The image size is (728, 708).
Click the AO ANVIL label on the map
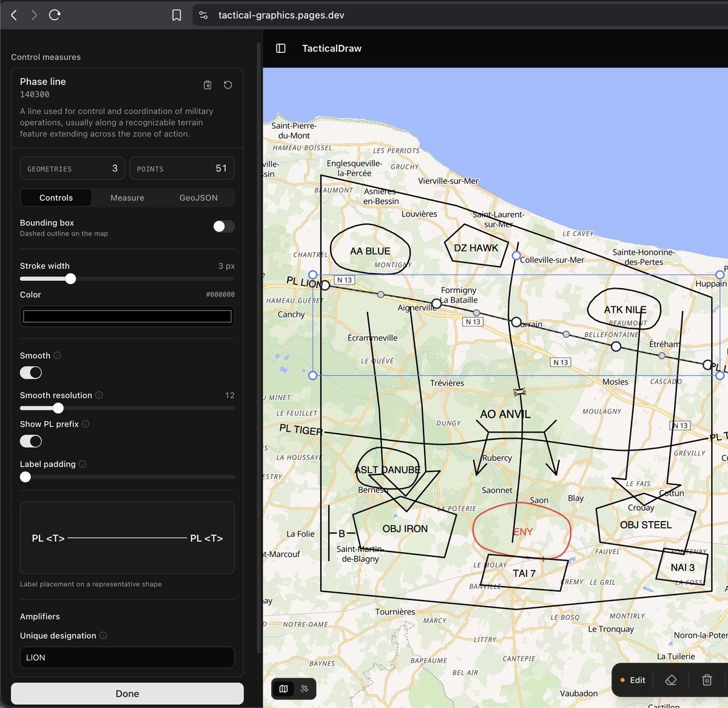click(505, 414)
